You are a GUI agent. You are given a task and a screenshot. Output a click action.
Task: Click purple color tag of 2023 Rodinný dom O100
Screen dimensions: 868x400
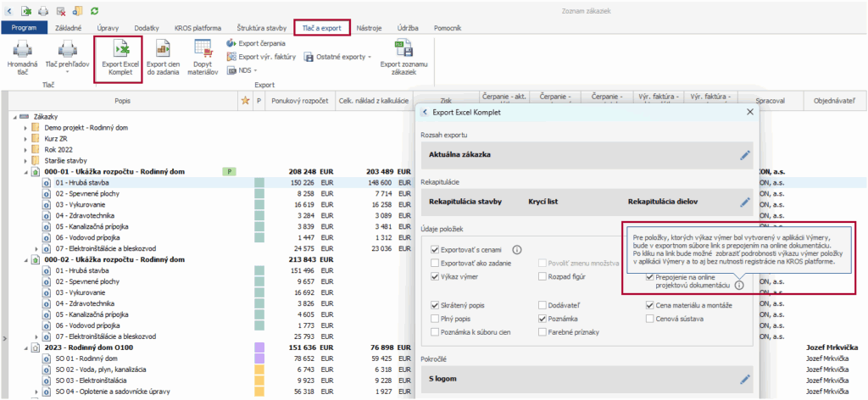click(259, 347)
